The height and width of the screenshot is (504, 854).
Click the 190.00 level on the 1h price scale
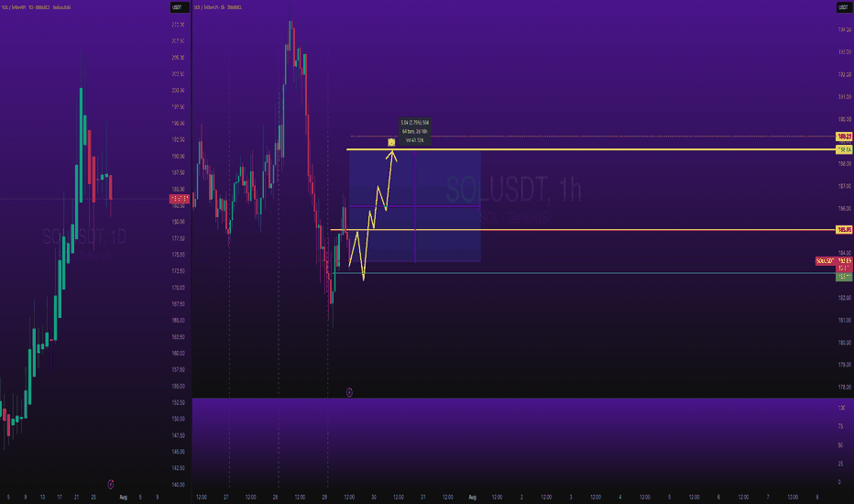coord(844,119)
